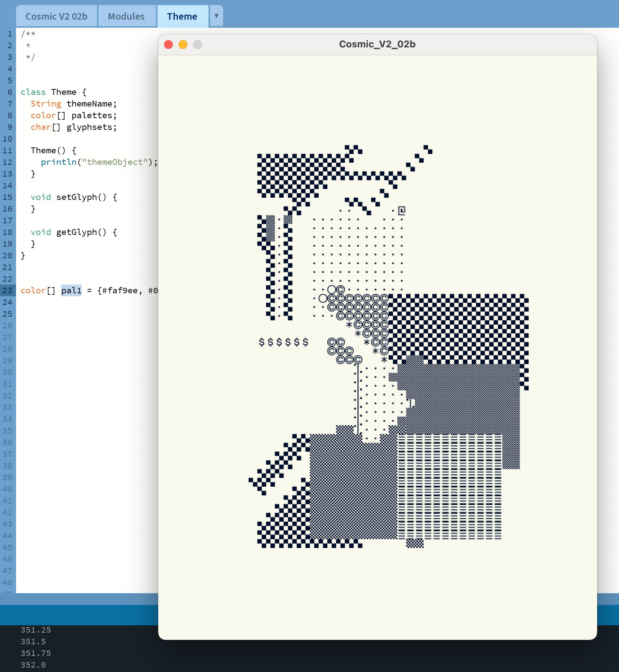Select the Theme tab

[182, 16]
